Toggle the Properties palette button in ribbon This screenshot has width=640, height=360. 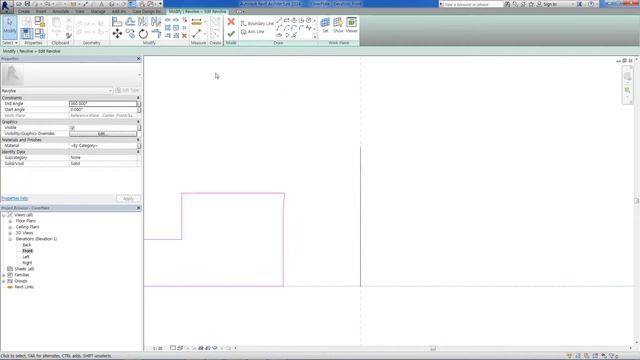click(27, 33)
